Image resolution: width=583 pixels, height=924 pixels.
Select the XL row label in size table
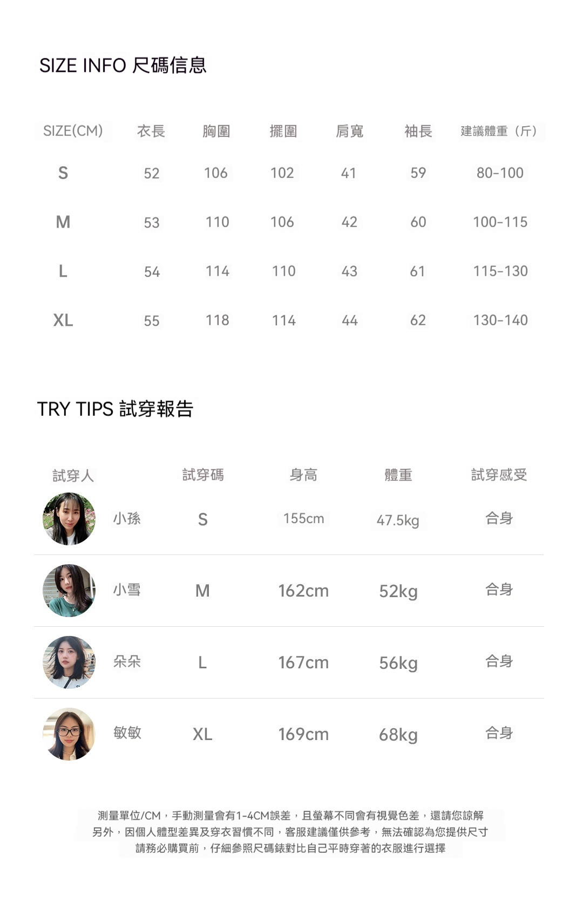[x=63, y=320]
